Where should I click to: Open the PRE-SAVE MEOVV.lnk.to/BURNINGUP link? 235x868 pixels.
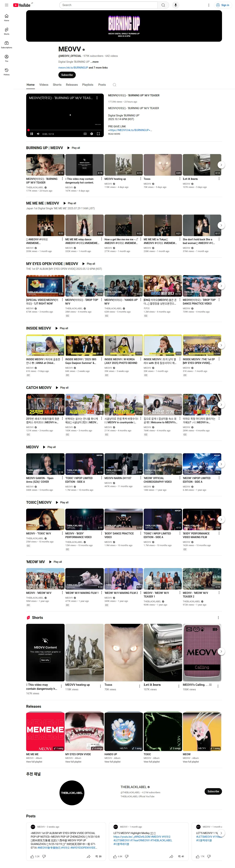point(129,130)
